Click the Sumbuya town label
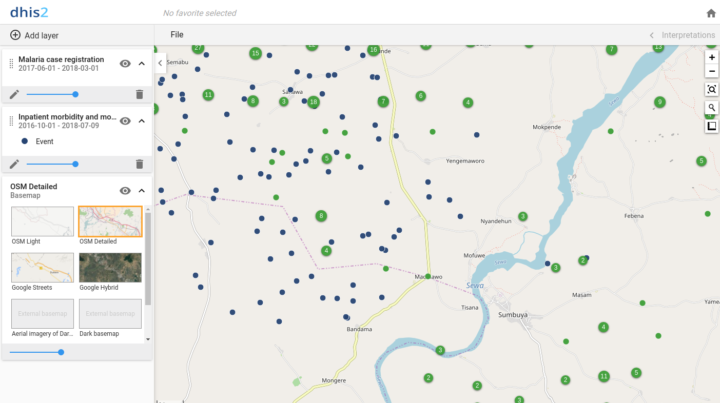Image resolution: width=720 pixels, height=403 pixels. point(513,315)
